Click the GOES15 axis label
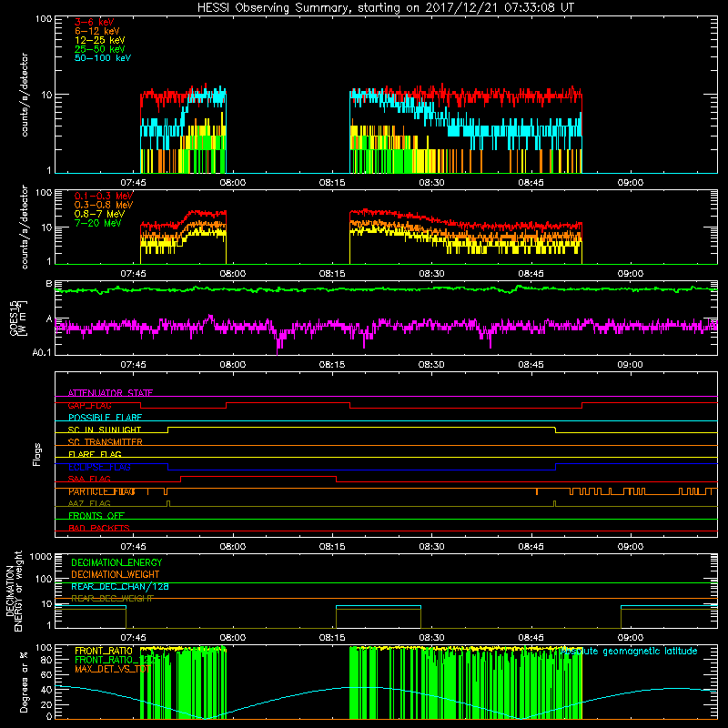Image resolution: width=728 pixels, height=728 pixels. (14, 318)
